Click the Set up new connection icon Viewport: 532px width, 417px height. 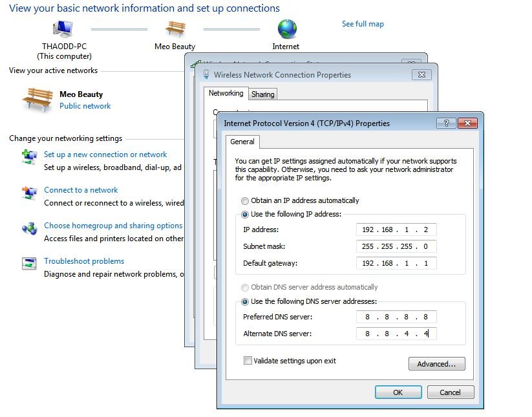coord(30,157)
